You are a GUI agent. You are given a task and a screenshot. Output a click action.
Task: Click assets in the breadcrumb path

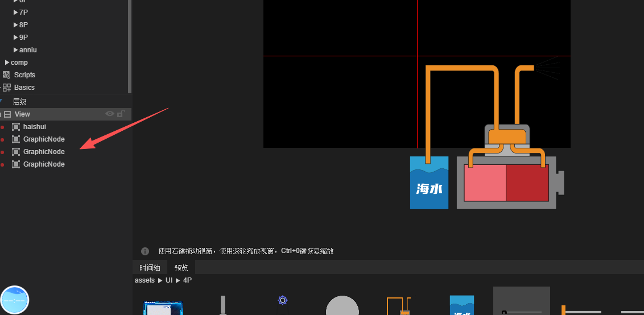(x=145, y=280)
